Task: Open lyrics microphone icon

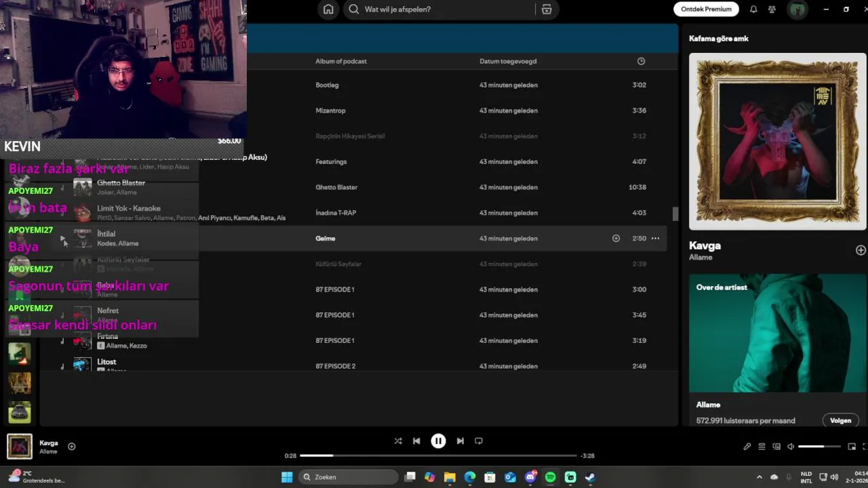Action: pyautogui.click(x=747, y=447)
